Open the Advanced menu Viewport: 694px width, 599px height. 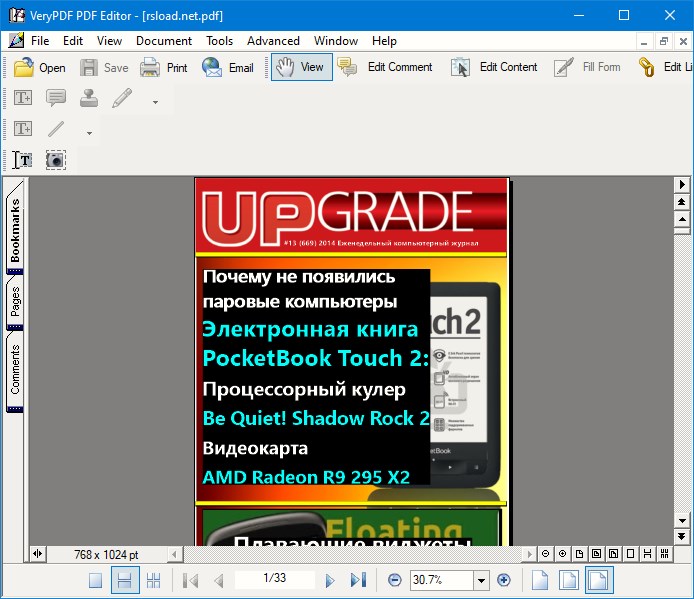click(x=273, y=41)
